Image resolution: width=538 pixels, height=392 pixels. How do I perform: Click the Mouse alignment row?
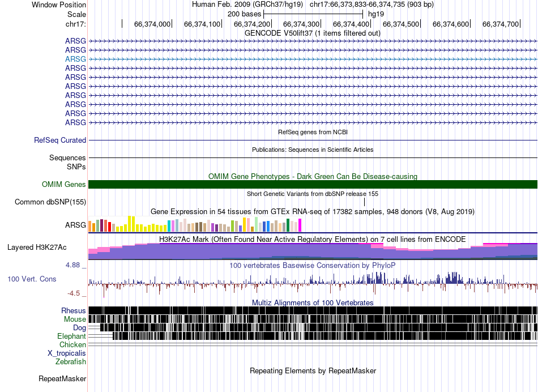[x=313, y=319]
